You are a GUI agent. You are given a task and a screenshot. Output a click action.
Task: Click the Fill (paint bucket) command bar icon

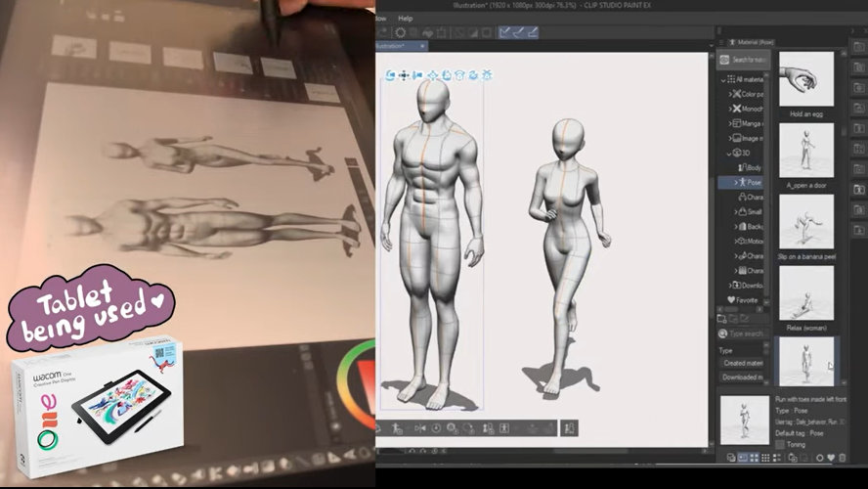tap(427, 32)
